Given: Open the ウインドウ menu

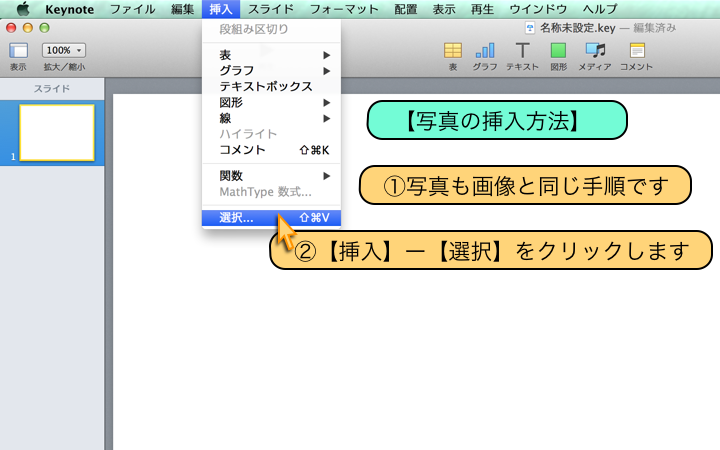Looking at the screenshot, I should (538, 9).
